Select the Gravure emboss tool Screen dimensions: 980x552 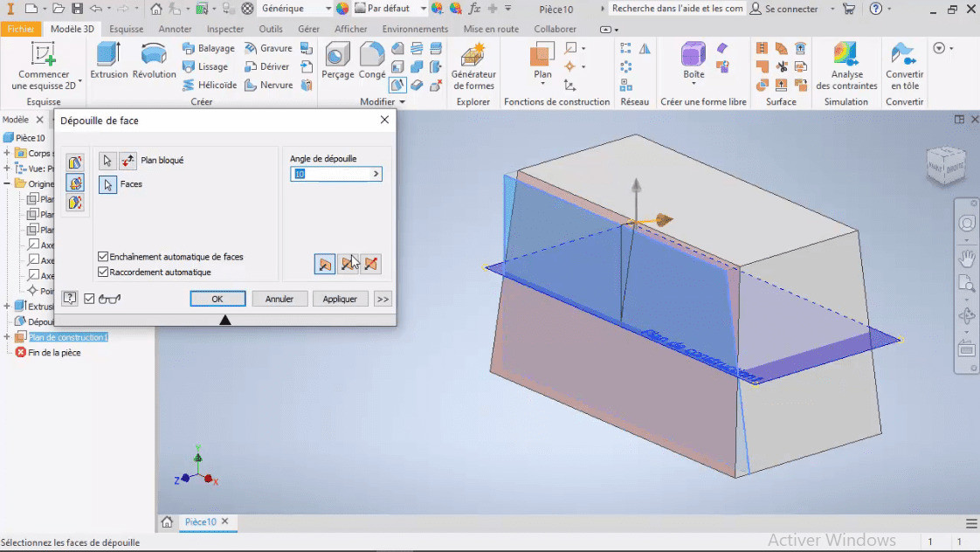click(268, 48)
